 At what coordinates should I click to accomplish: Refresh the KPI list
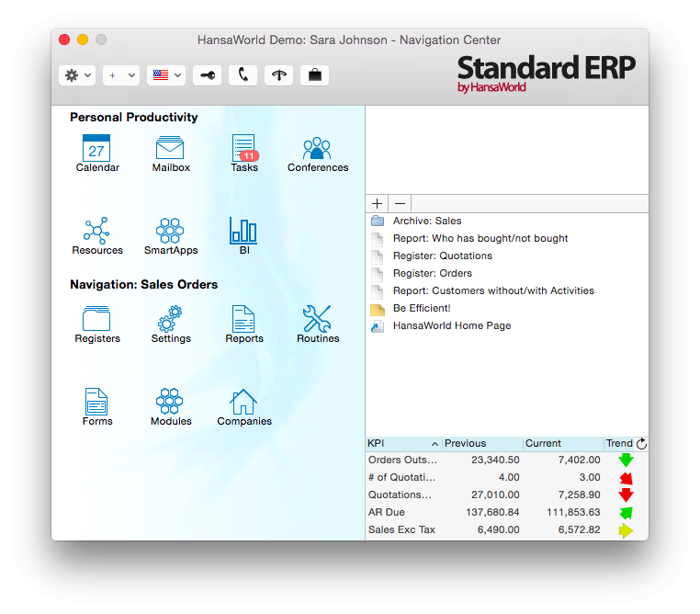pyautogui.click(x=641, y=443)
